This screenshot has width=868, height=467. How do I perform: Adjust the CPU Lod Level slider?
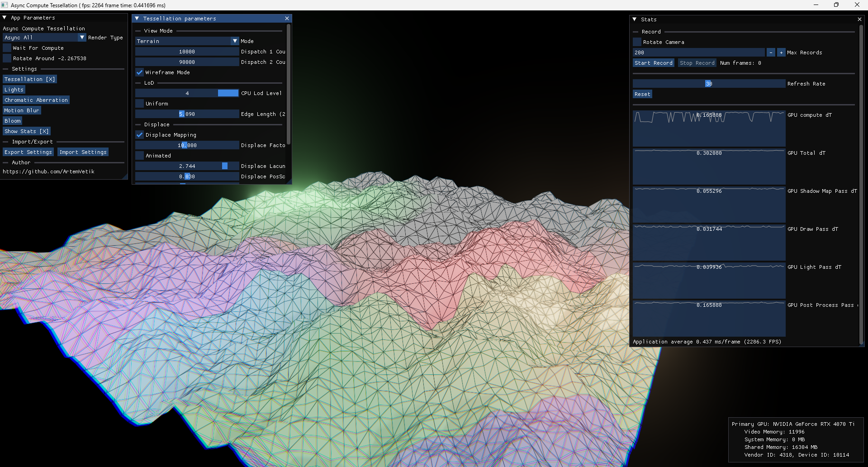click(x=187, y=93)
